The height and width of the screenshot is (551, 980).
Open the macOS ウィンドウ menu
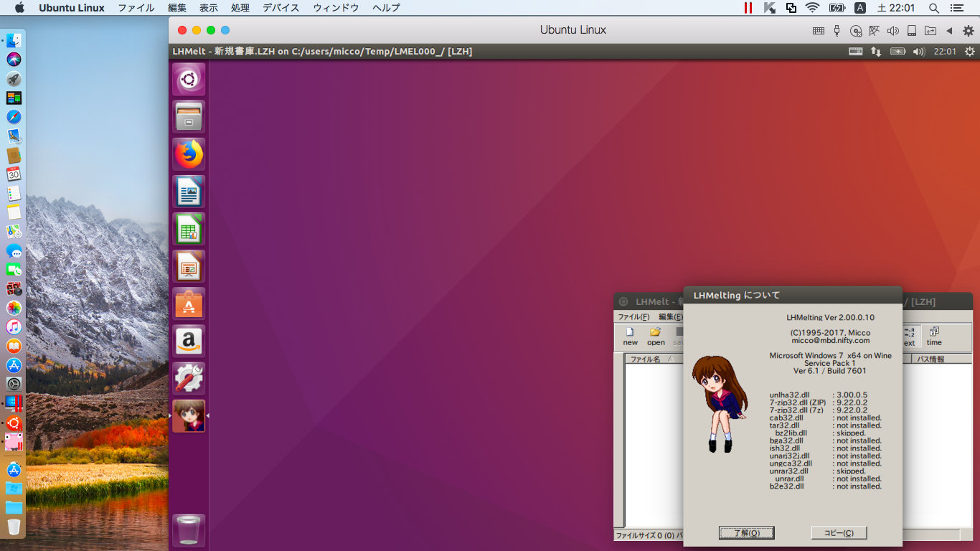[336, 8]
